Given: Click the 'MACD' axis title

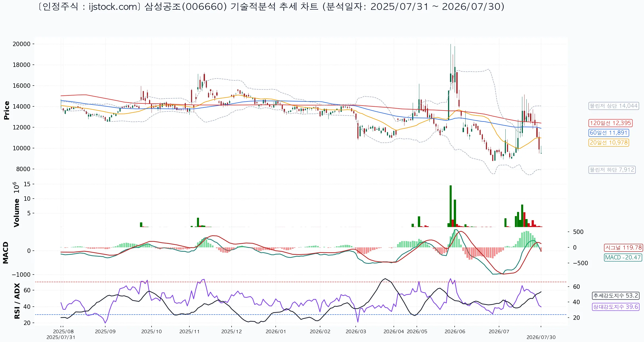Looking at the screenshot, I should pyautogui.click(x=5, y=253).
